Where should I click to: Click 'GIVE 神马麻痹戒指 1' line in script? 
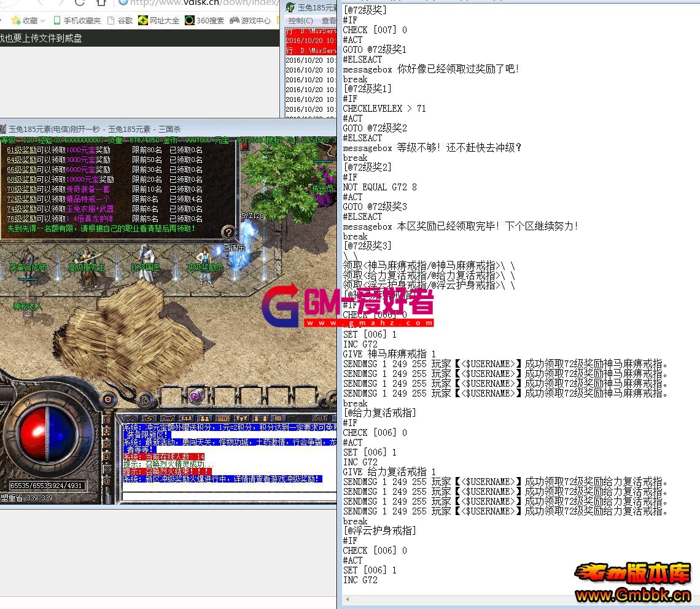[x=389, y=354]
